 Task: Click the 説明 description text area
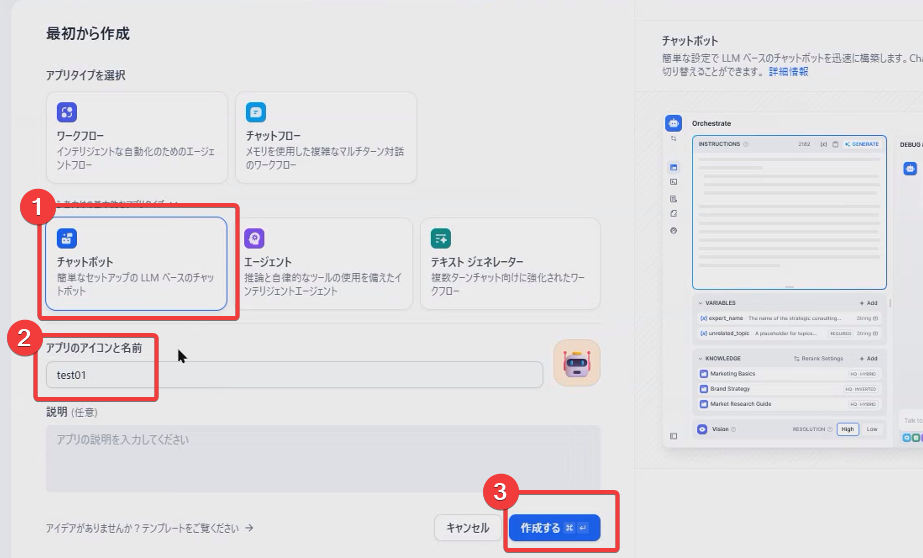coord(322,457)
